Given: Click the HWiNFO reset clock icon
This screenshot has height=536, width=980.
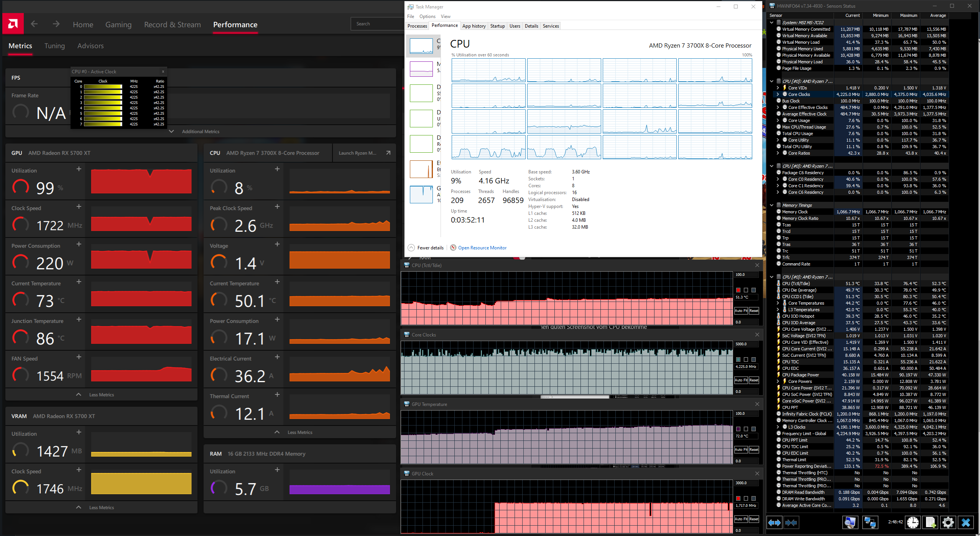Looking at the screenshot, I should pyautogui.click(x=913, y=522).
